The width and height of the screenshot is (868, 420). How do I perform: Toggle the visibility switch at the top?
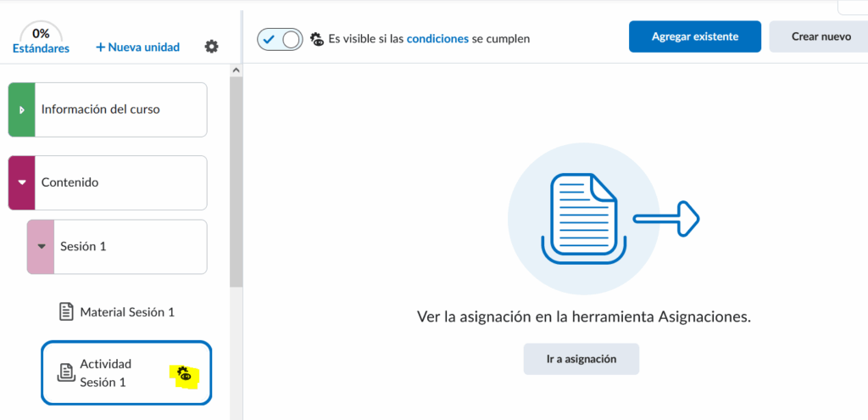[x=280, y=38]
